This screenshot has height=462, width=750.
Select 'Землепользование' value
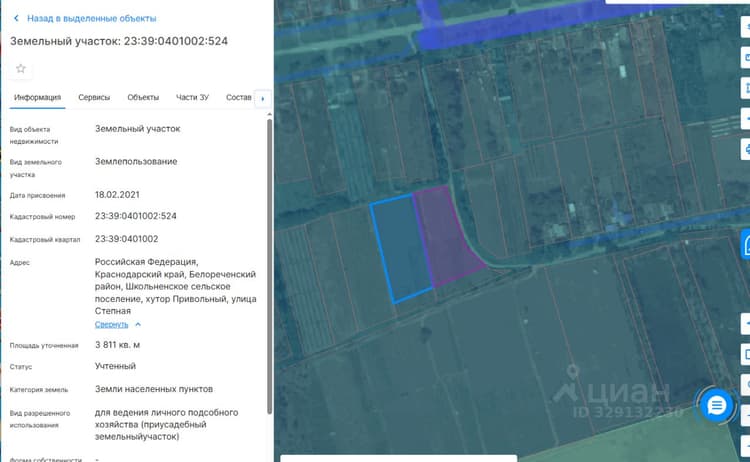click(x=136, y=162)
